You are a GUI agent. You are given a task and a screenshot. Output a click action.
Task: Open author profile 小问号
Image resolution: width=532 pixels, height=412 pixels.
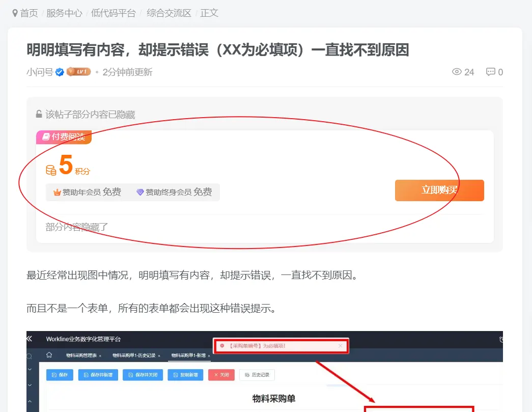[40, 72]
